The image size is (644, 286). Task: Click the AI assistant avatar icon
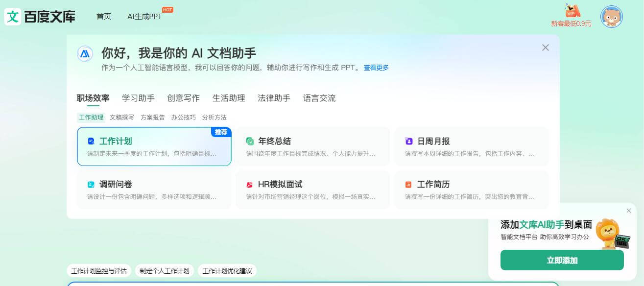point(85,54)
